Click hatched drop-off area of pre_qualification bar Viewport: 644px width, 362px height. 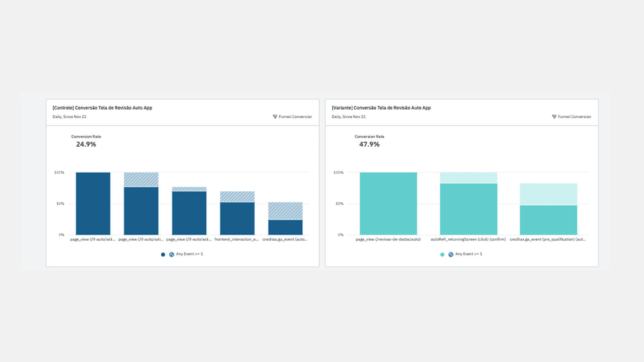tap(548, 194)
